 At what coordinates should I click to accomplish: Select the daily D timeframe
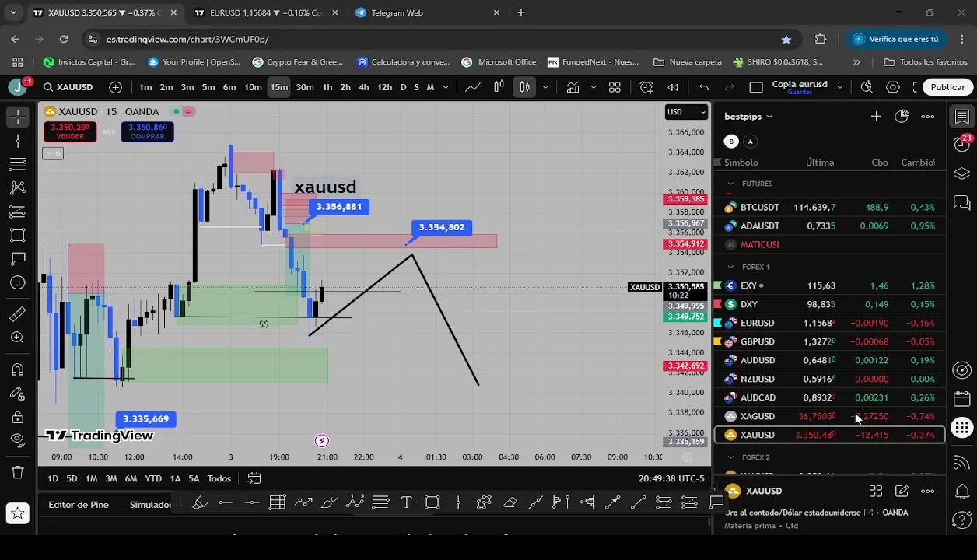[x=403, y=87]
